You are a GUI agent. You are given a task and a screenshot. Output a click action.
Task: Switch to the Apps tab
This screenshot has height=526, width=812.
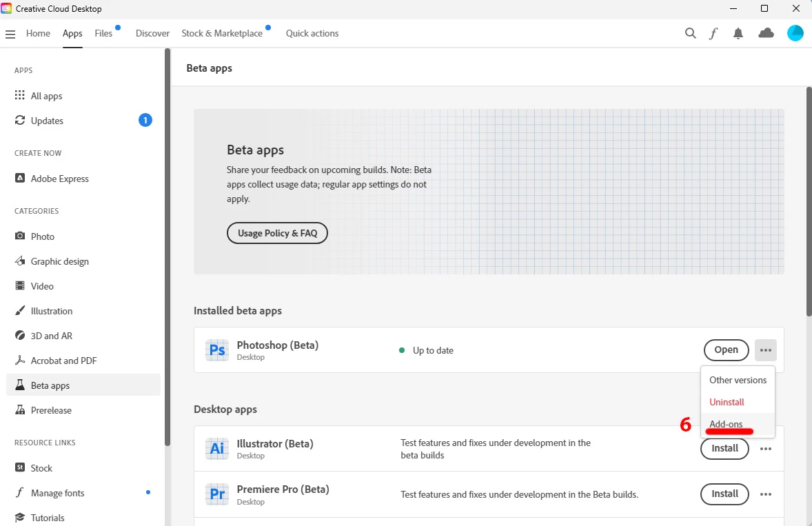point(72,33)
